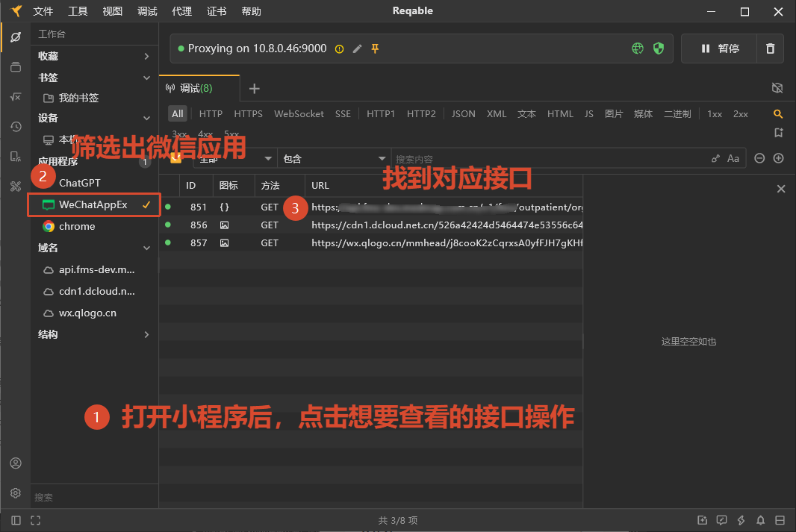Toggle the system proxy globe icon
Image resolution: width=796 pixels, height=532 pixels.
point(638,48)
